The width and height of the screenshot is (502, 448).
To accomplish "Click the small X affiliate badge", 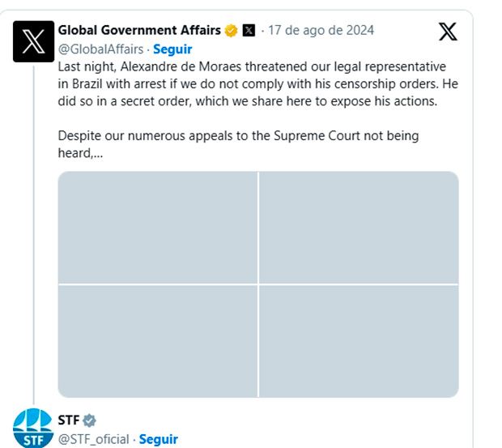I will coord(249,31).
